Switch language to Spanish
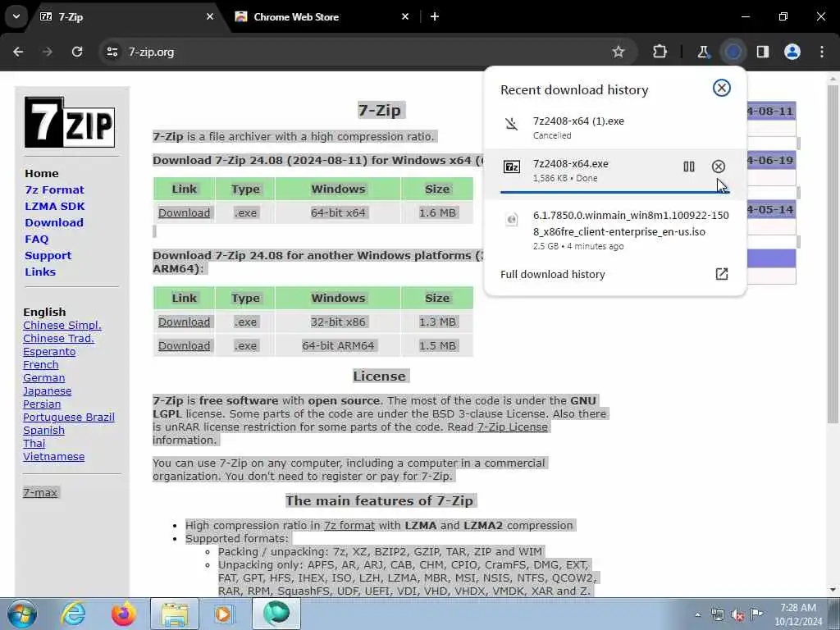Screen dimensions: 840x630 pyautogui.click(x=43, y=430)
